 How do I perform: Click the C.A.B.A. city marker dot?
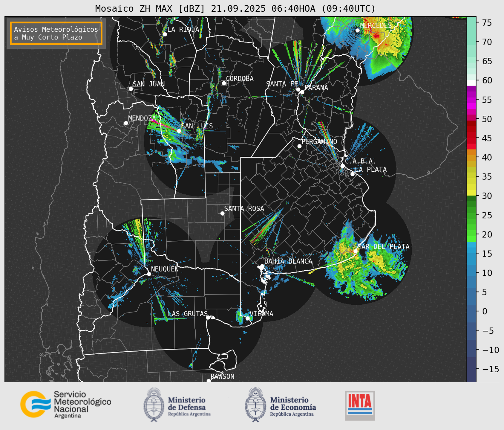pos(343,166)
